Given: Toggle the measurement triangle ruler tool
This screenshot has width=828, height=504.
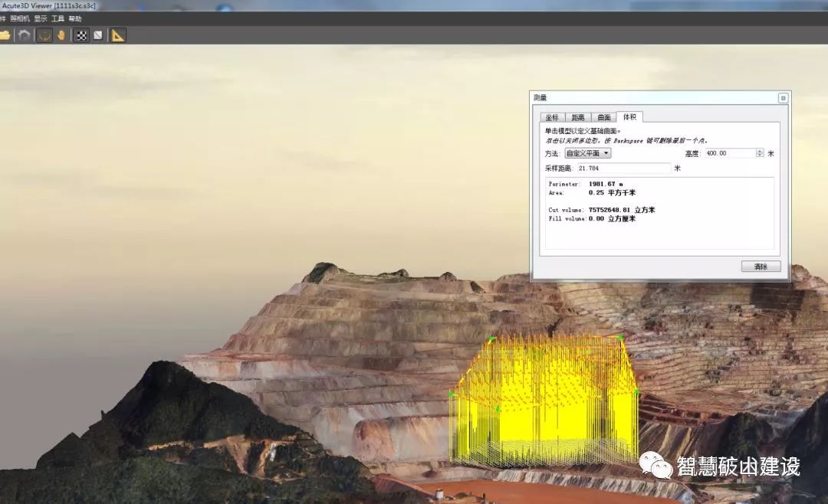Looking at the screenshot, I should pos(118,35).
